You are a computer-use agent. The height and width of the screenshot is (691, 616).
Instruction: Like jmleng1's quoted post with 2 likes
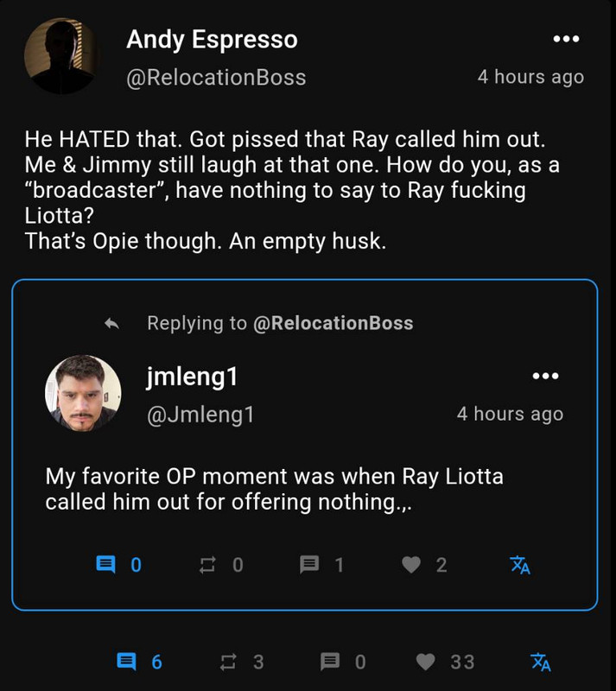tap(412, 565)
